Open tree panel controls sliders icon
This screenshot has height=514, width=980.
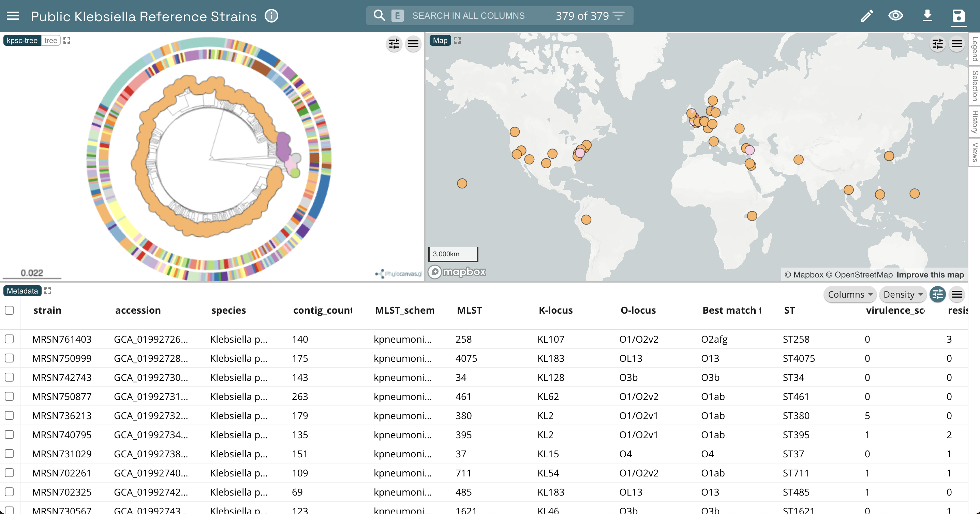point(394,44)
